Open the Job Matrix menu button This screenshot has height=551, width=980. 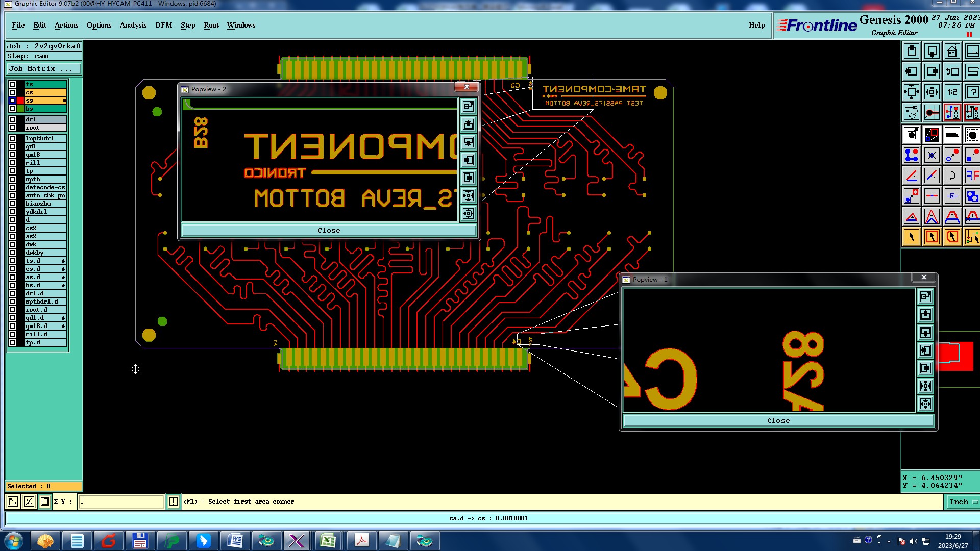[x=43, y=69]
